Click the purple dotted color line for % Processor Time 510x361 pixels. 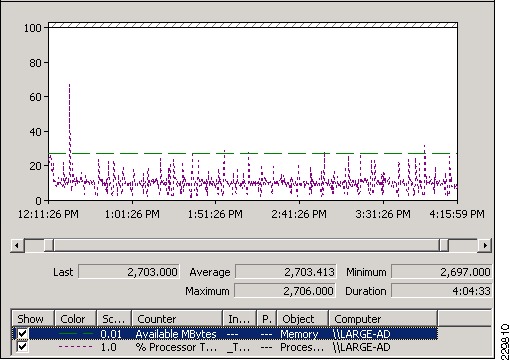pos(75,347)
